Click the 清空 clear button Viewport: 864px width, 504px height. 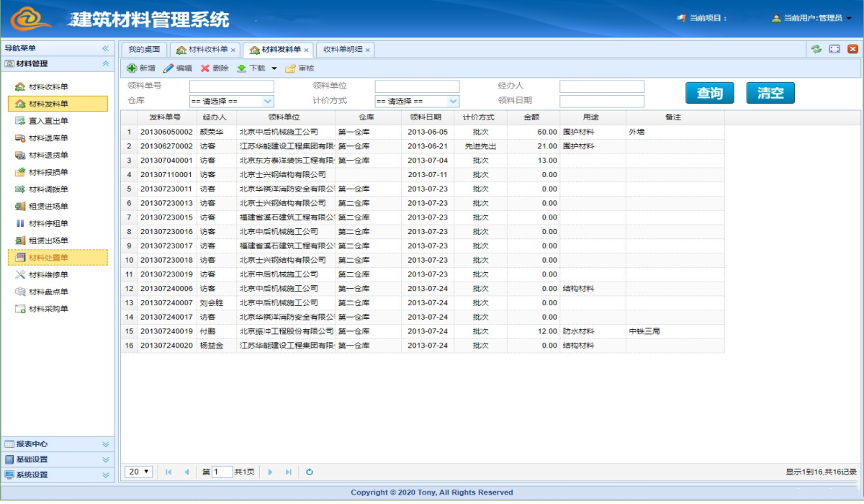770,93
